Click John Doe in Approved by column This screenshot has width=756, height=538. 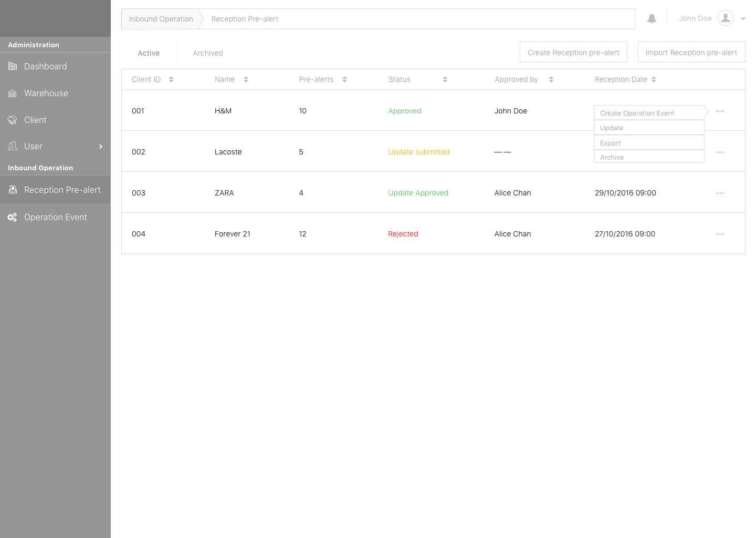coord(511,111)
